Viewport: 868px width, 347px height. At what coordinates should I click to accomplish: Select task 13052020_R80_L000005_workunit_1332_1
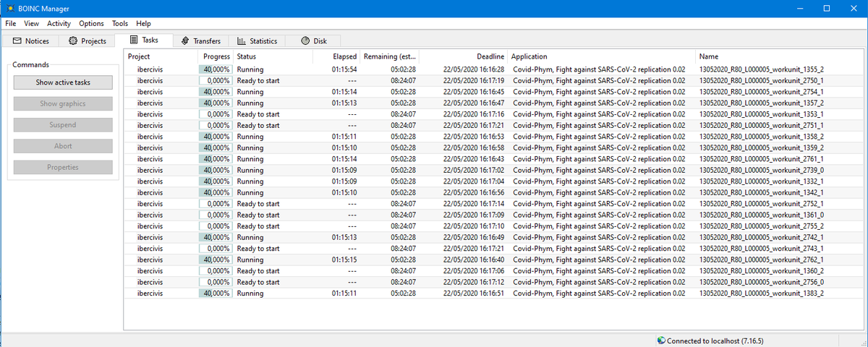[x=494, y=181]
